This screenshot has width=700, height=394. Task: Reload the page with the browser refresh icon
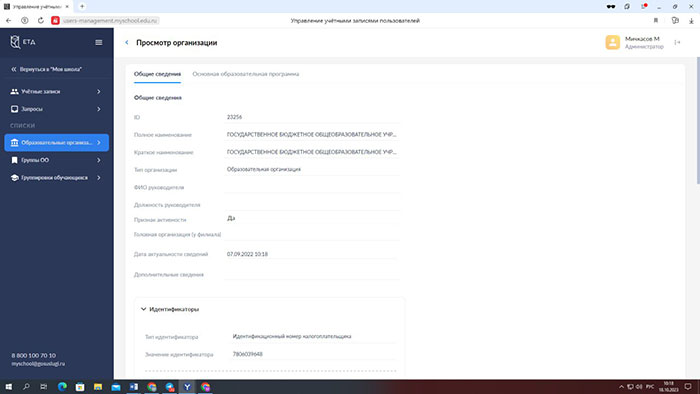tap(41, 21)
